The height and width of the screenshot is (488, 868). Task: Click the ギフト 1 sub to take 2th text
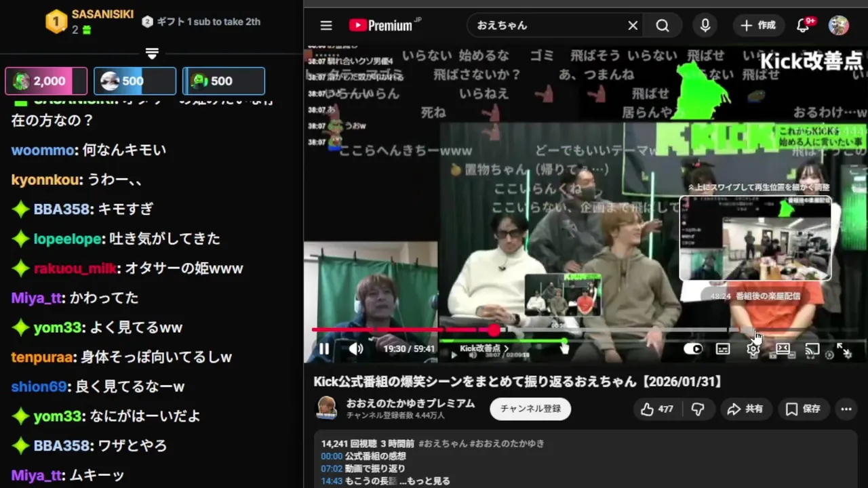pos(208,22)
